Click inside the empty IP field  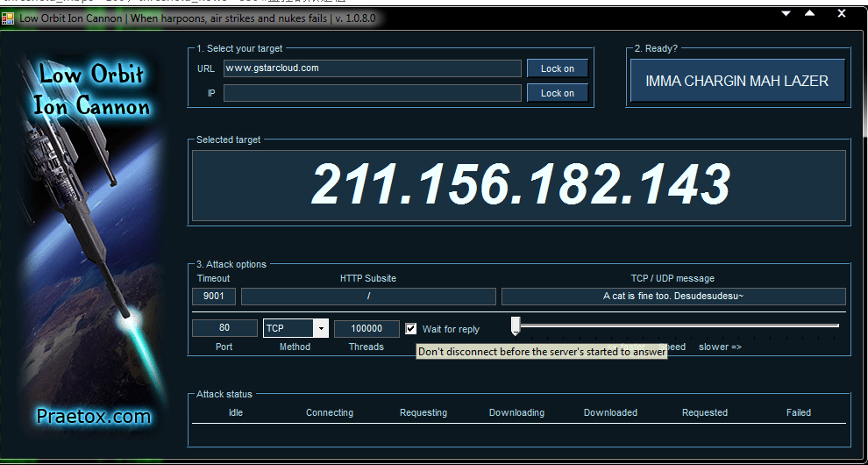(372, 93)
